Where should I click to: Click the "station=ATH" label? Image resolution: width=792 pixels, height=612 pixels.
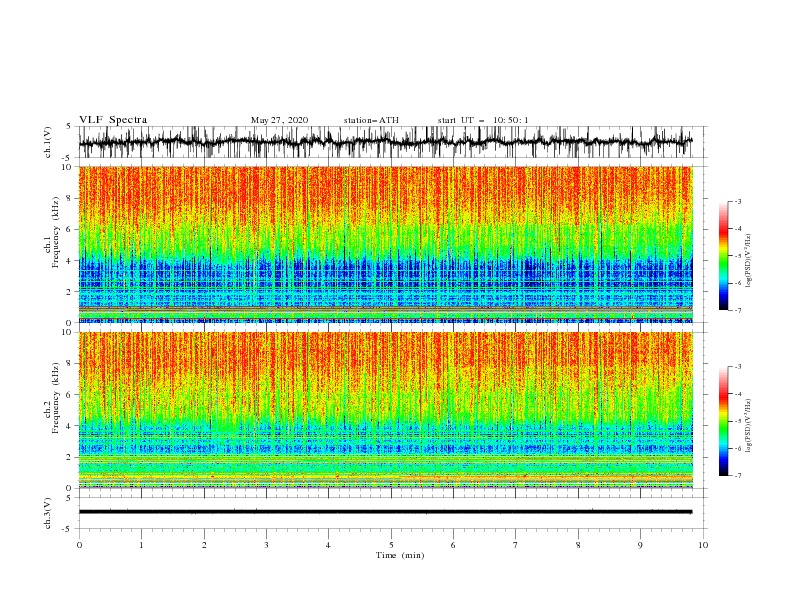tap(371, 120)
